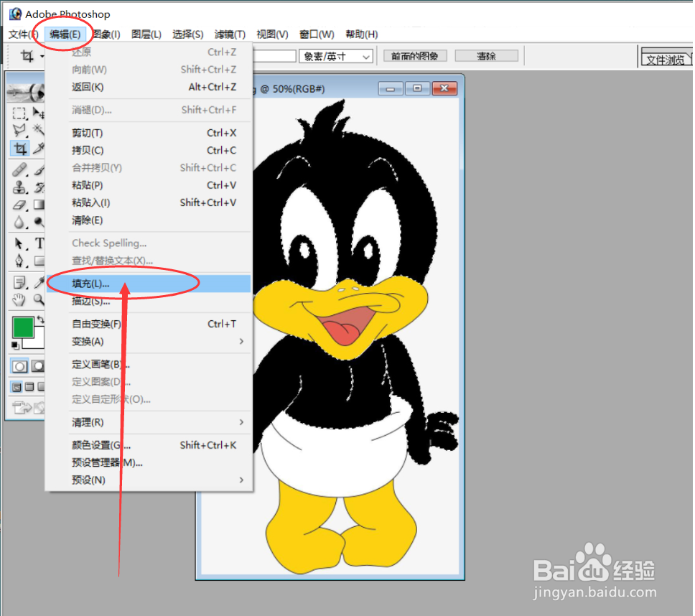
Task: Open the 滤镜(T) menu
Action: coord(230,34)
